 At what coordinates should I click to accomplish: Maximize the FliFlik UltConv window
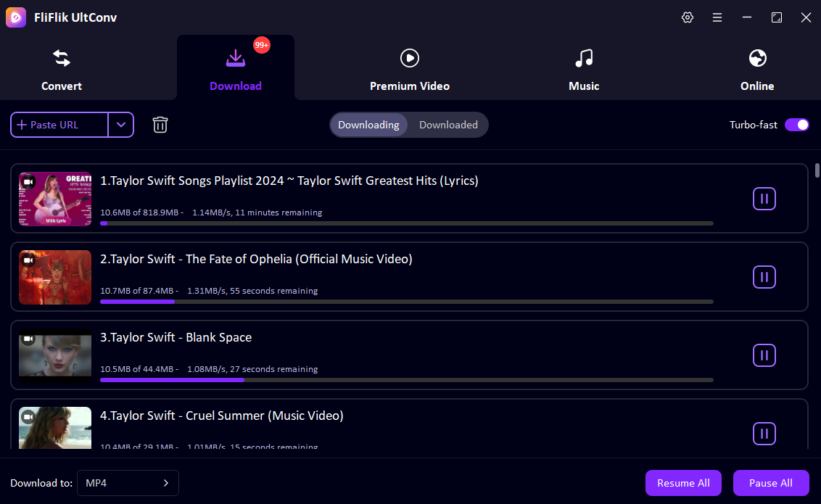click(x=777, y=17)
